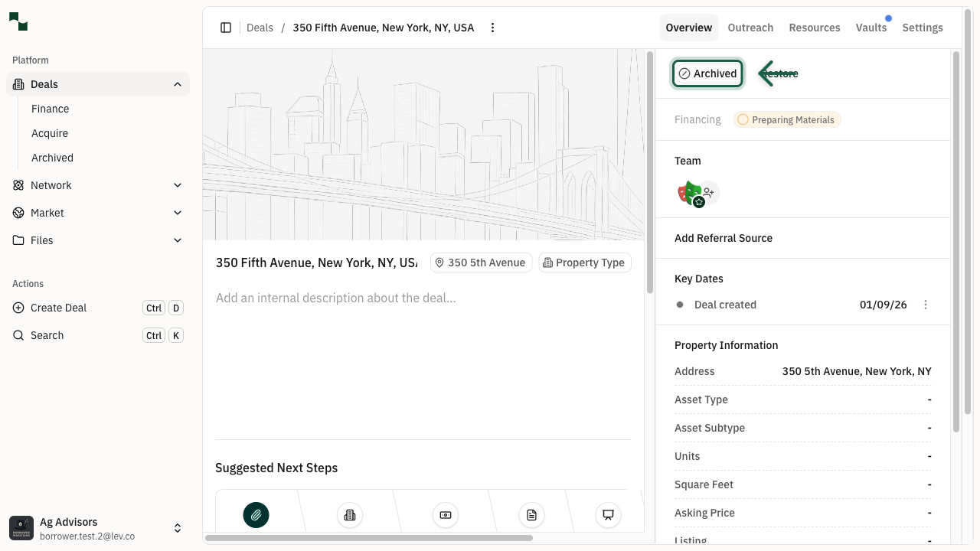Open the Ag Advisors account switcher
The width and height of the screenshot is (980, 551).
pos(178,528)
